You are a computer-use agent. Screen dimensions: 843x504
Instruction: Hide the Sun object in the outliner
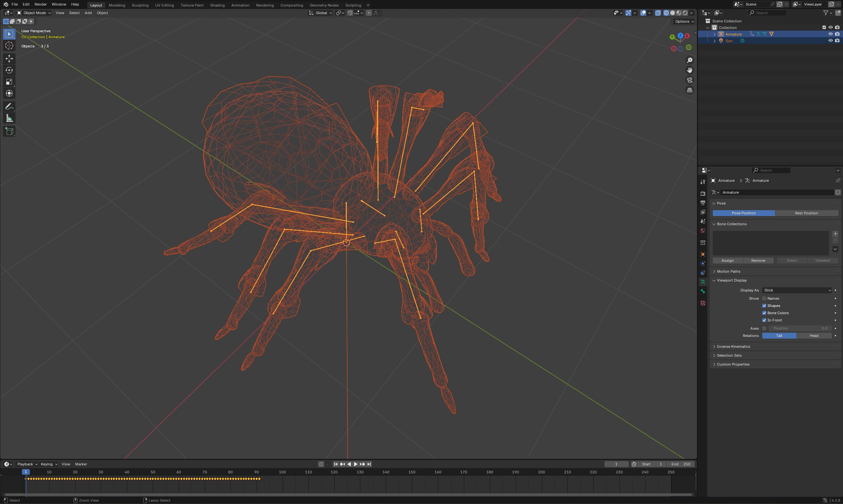coord(831,41)
